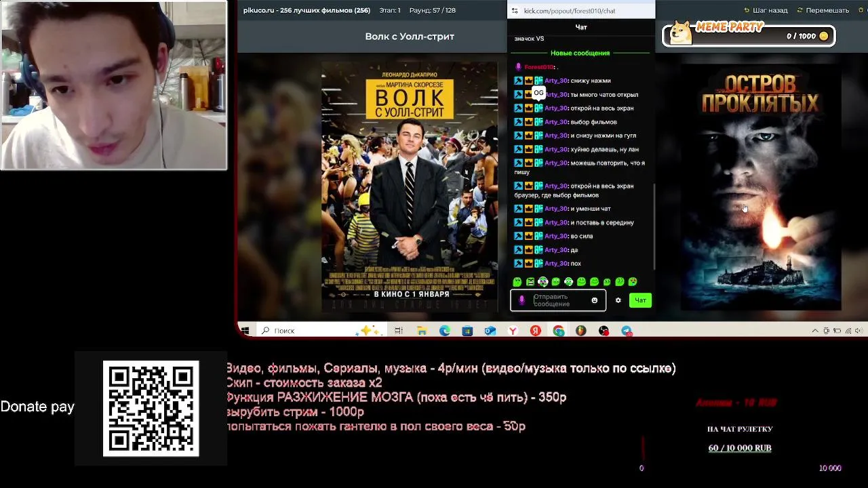Click the 'Волк с Уолл-стрит' title text
Viewport: 868px width, 488px height.
click(x=410, y=37)
